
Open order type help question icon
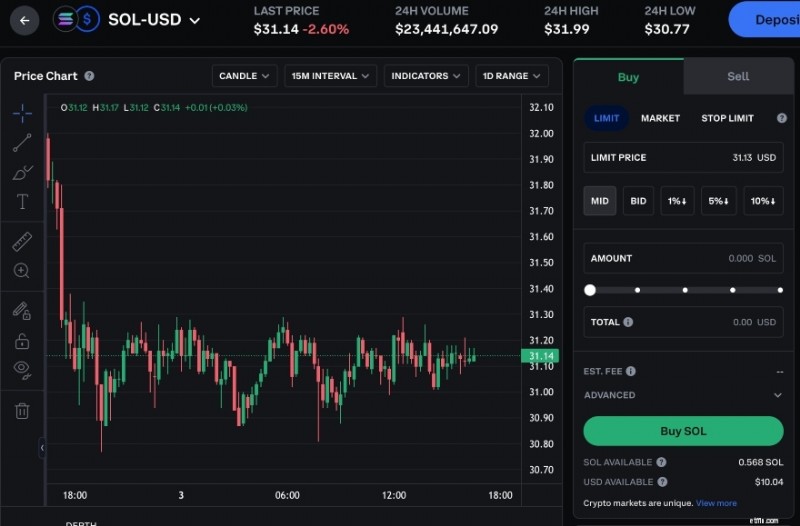(782, 118)
